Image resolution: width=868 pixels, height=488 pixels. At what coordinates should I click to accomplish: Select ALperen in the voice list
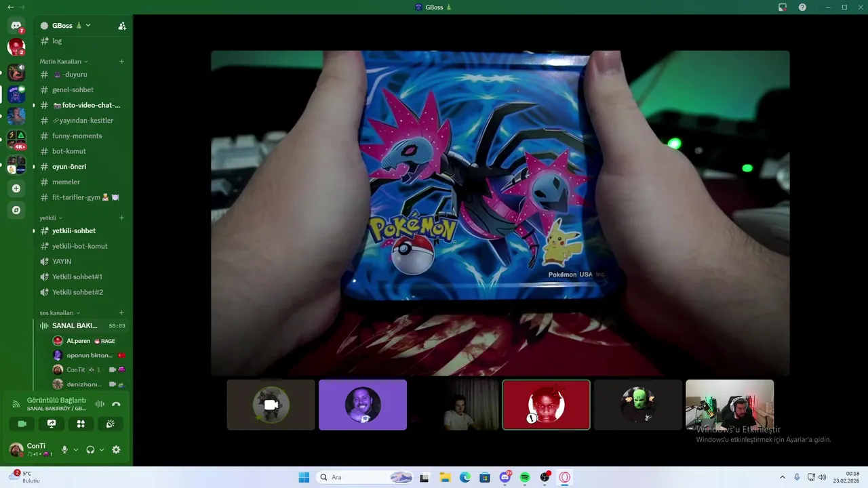click(88, 341)
